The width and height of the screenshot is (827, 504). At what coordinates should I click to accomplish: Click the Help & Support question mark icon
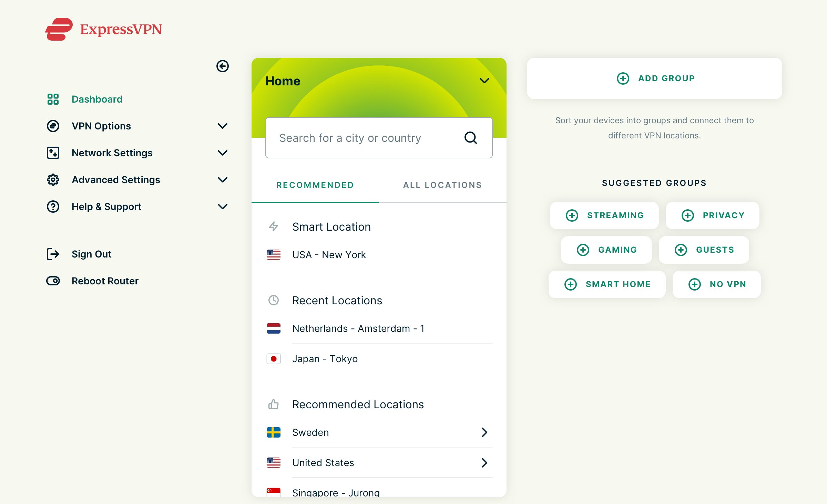[x=53, y=207]
